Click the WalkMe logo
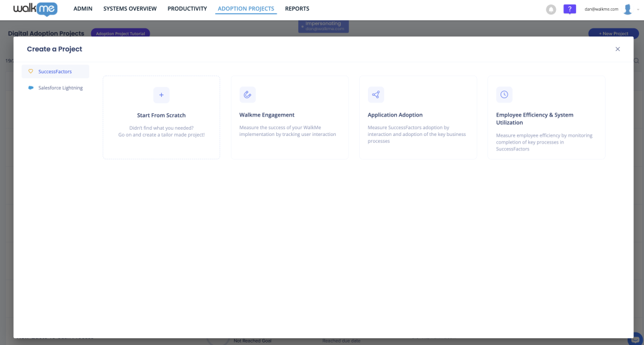644x345 pixels. (35, 9)
